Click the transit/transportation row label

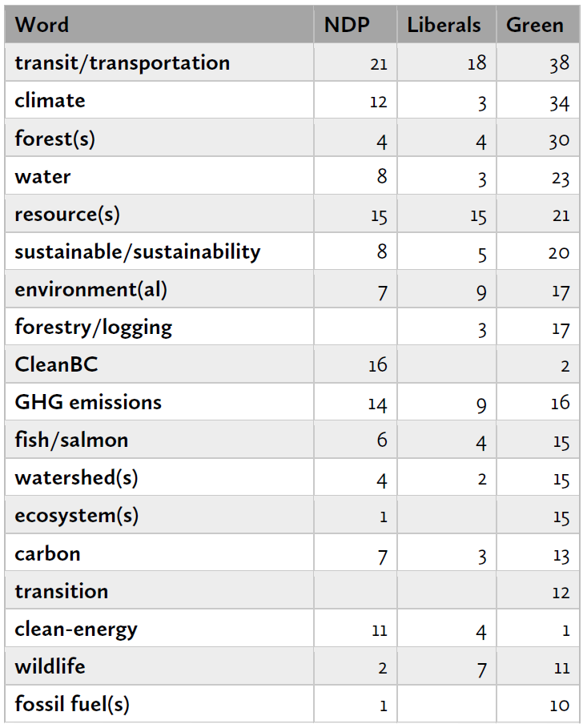coord(122,62)
